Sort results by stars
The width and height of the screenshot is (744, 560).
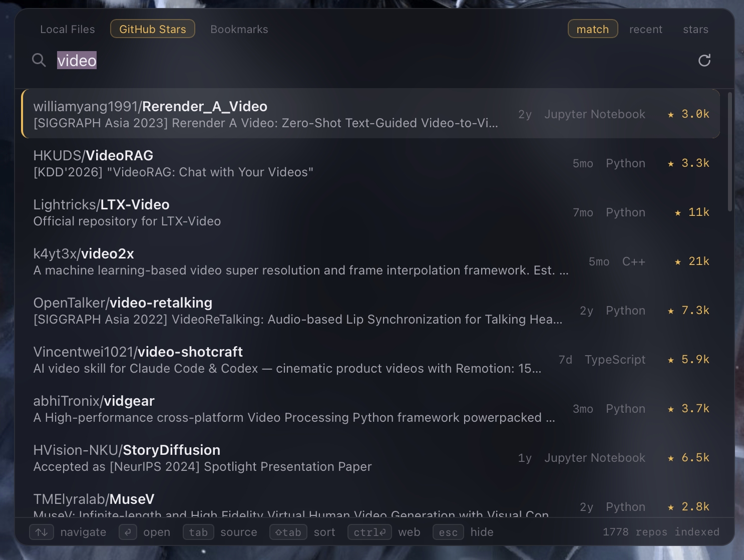click(696, 29)
